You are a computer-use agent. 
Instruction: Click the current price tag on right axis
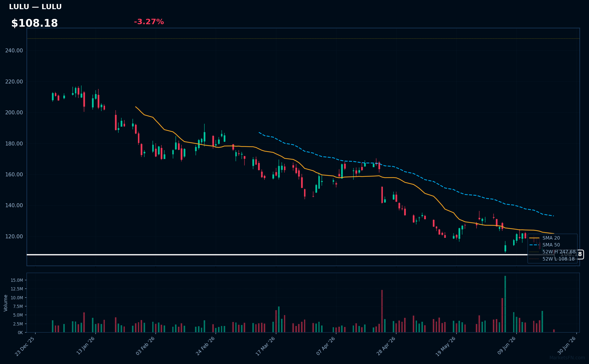click(x=569, y=254)
